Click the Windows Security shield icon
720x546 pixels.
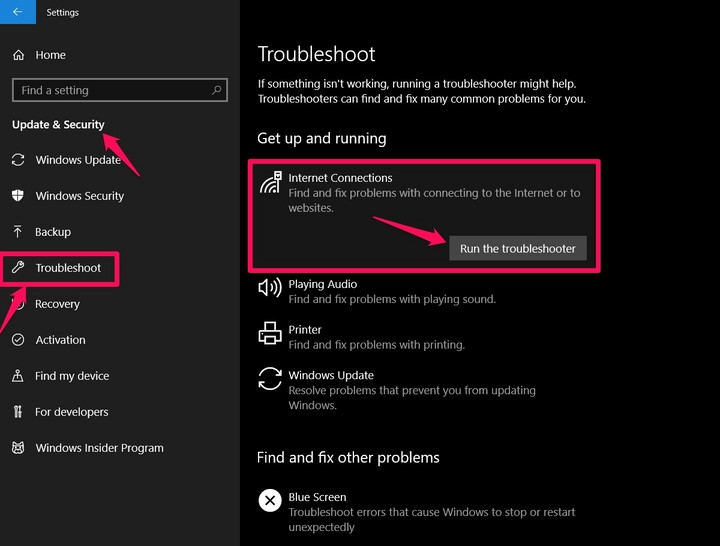[x=18, y=196]
